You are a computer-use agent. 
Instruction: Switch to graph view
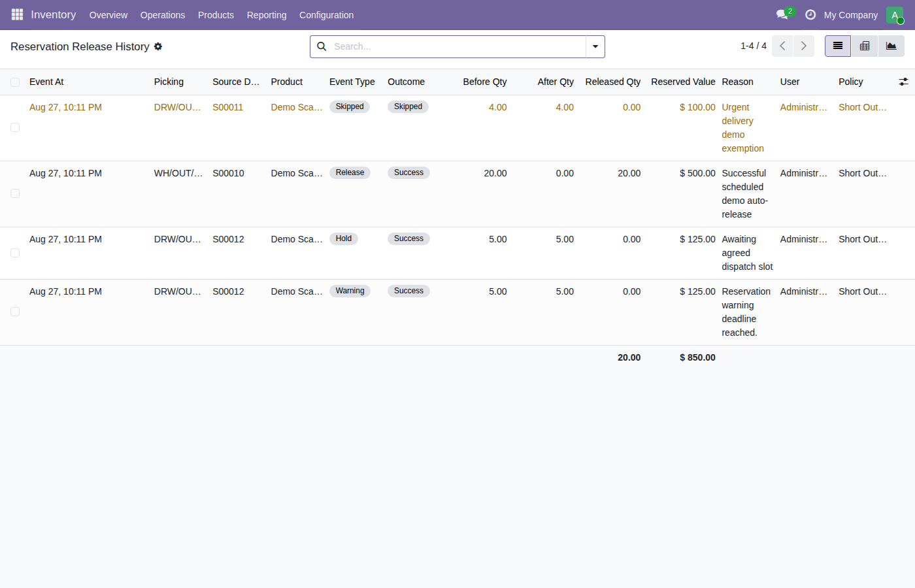891,46
